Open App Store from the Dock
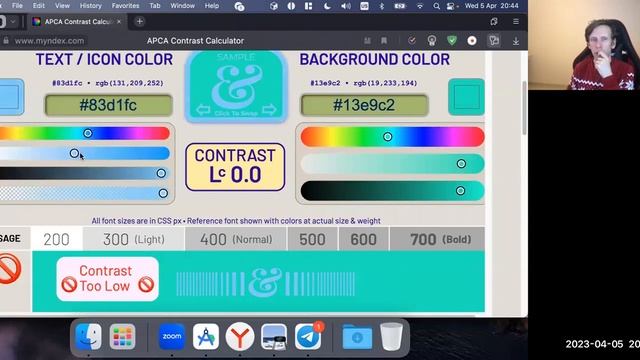The image size is (640, 360). pos(206,337)
